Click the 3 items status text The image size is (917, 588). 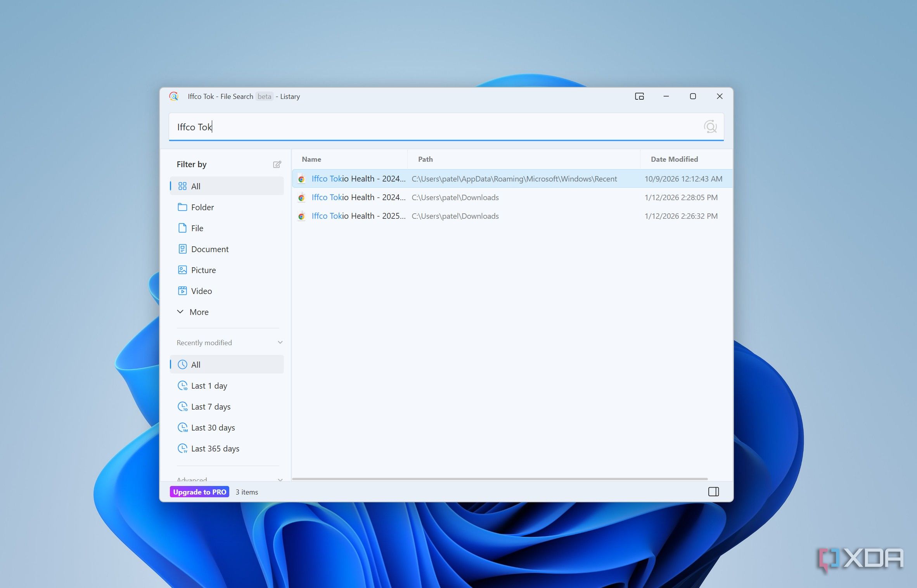point(247,492)
